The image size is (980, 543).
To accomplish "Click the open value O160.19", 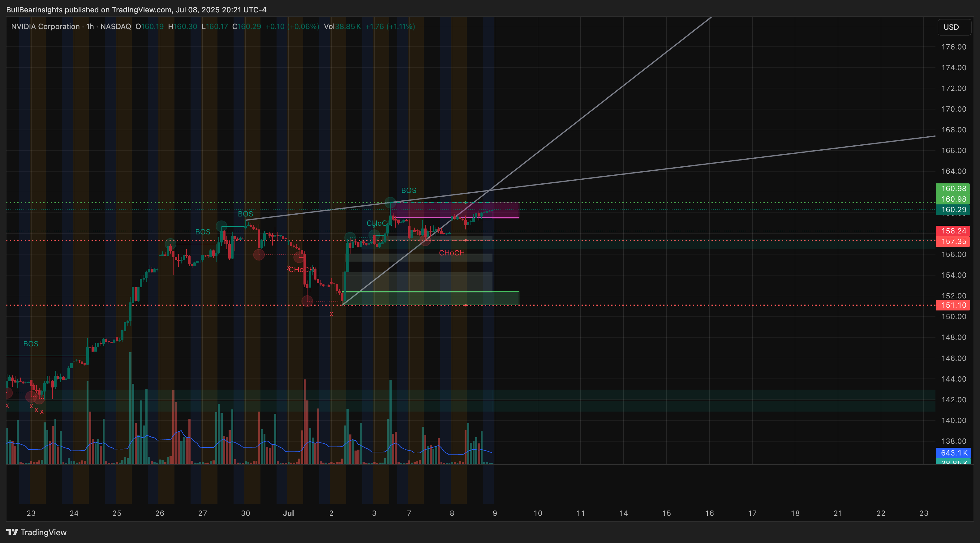I will (x=149, y=27).
